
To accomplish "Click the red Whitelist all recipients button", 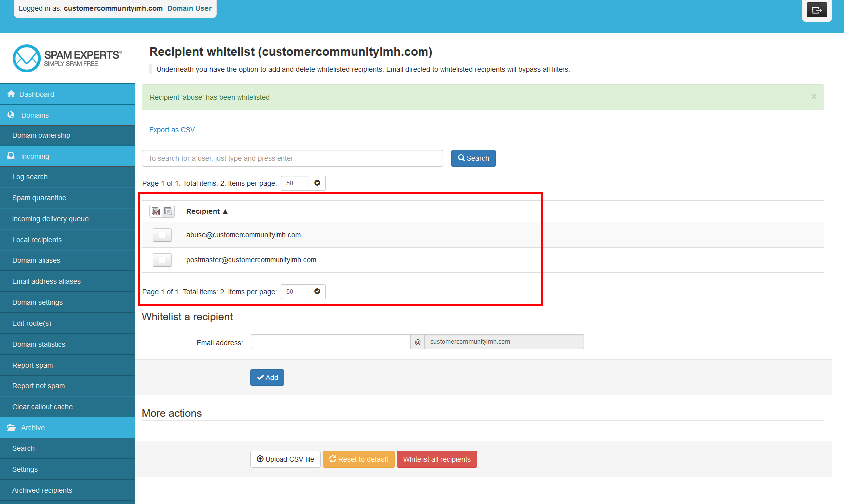I will click(x=437, y=459).
